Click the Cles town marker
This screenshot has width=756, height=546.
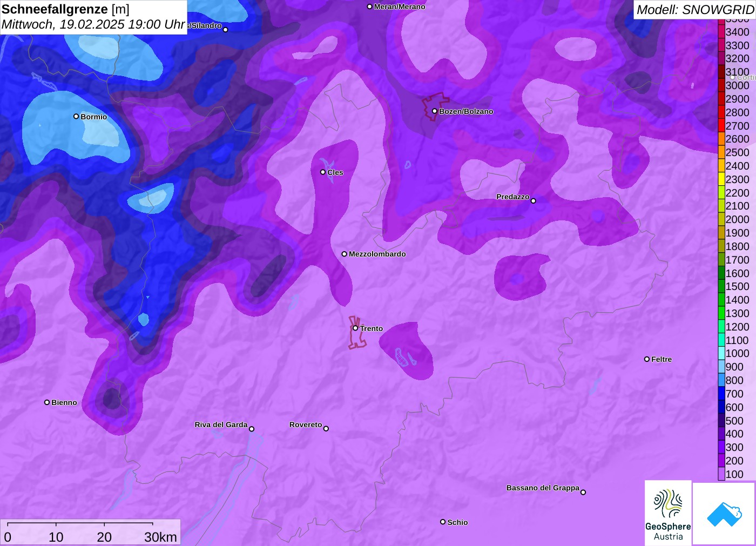click(323, 172)
